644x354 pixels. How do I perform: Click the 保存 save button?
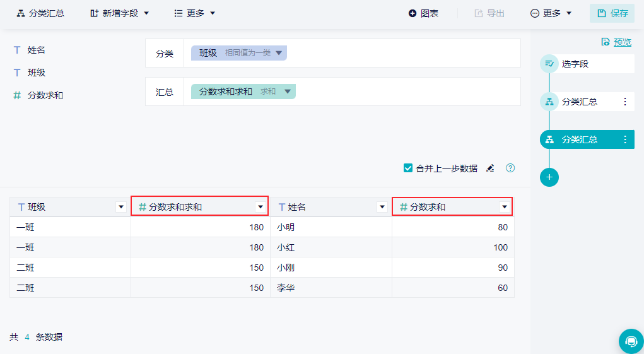coord(612,13)
